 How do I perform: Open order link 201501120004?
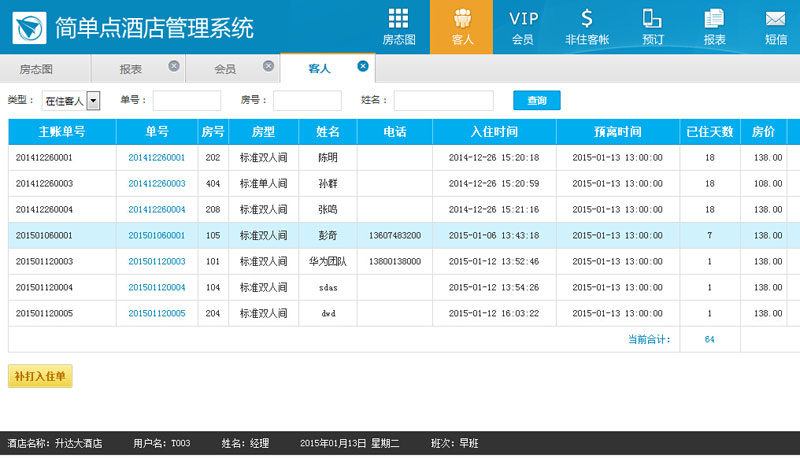point(157,288)
